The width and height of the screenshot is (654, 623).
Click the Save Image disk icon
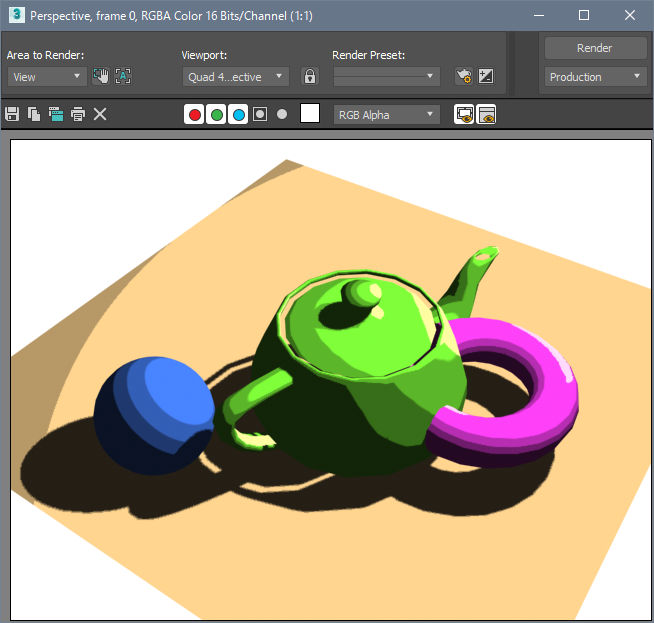coord(12,114)
